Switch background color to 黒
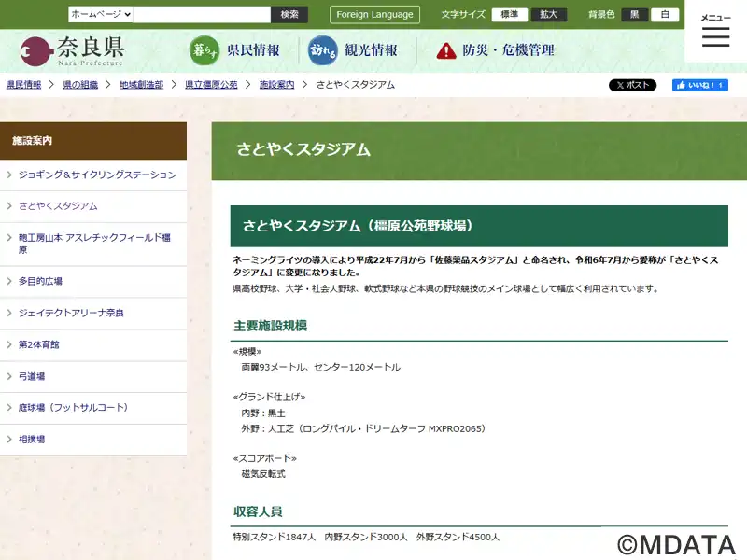747x560 pixels. coord(634,15)
